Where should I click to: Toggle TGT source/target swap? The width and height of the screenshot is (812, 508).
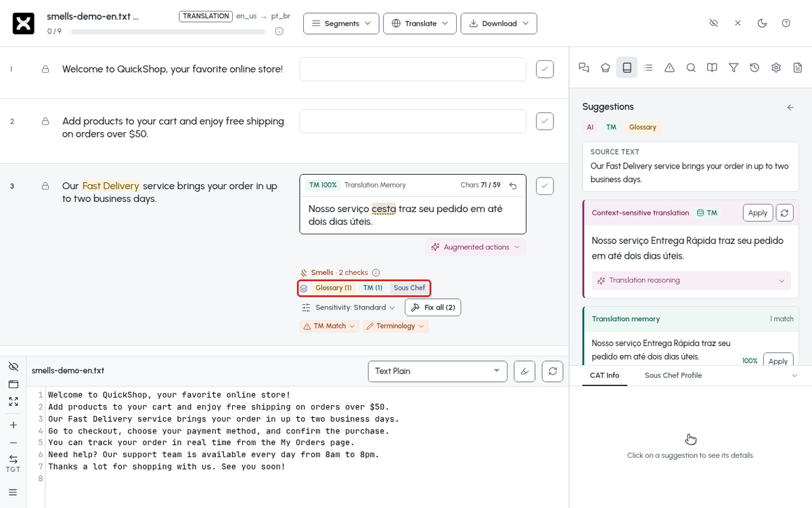coord(13,464)
